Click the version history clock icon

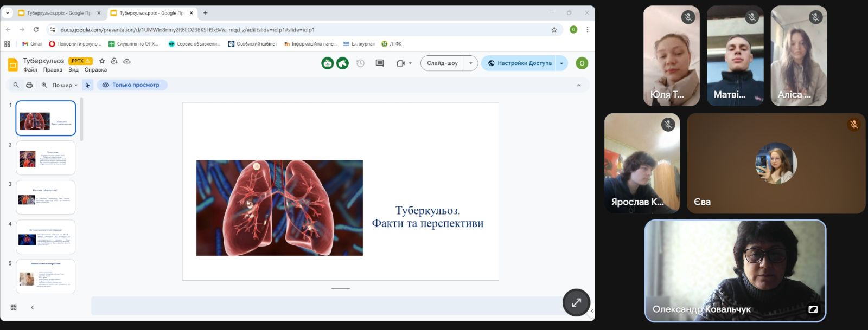coord(360,63)
